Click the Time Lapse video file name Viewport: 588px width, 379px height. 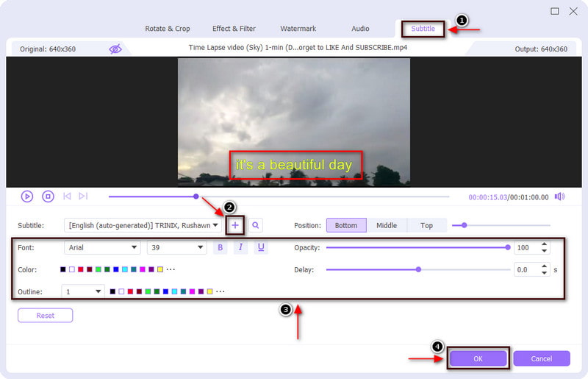(x=298, y=47)
